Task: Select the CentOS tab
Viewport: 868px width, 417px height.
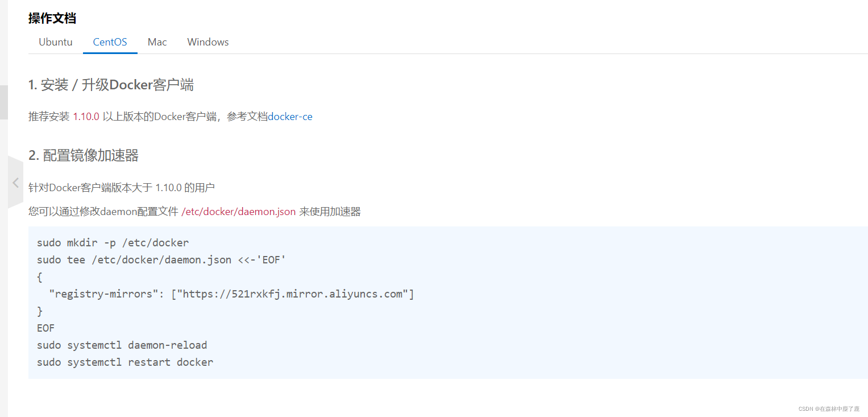Action: click(110, 42)
